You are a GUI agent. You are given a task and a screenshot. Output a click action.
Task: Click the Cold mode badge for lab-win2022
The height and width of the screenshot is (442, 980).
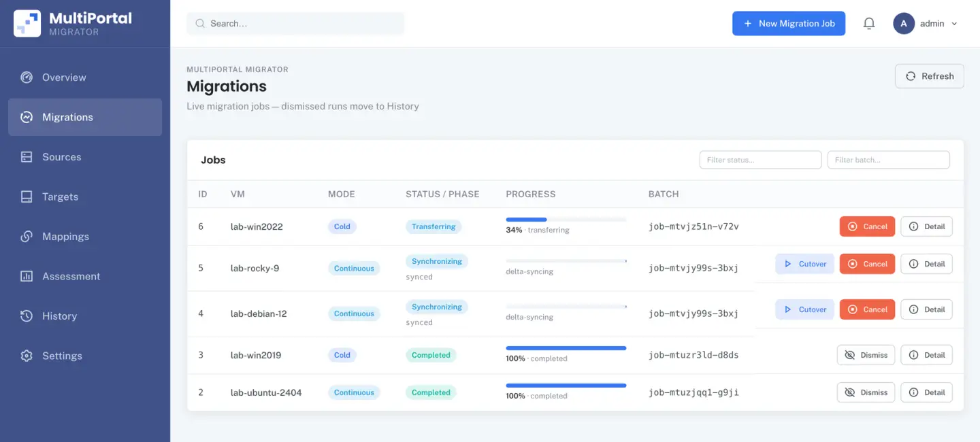tap(342, 226)
